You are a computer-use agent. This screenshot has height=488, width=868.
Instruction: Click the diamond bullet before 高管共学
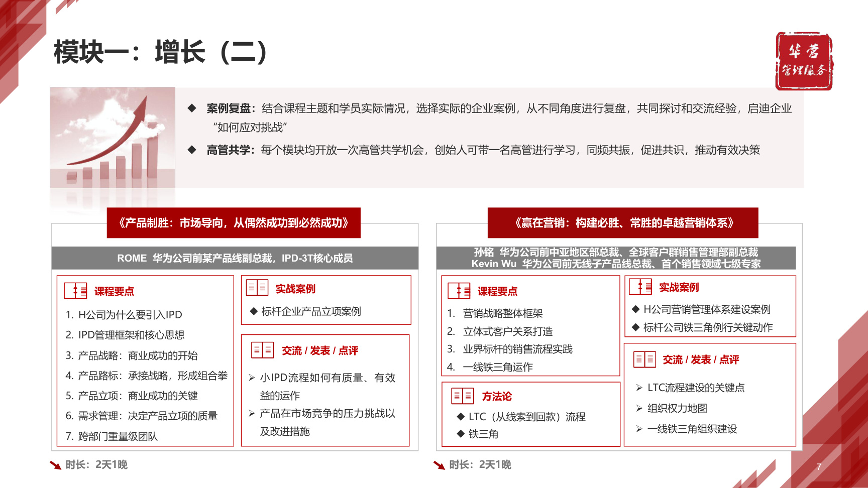coord(191,150)
